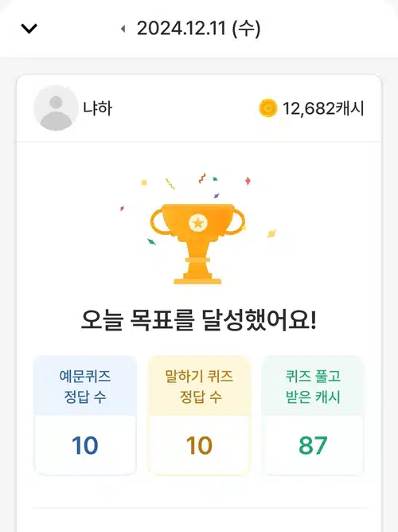This screenshot has height=532, width=398.
Task: Tap the red diamond confetti above trophy
Action: [248, 181]
